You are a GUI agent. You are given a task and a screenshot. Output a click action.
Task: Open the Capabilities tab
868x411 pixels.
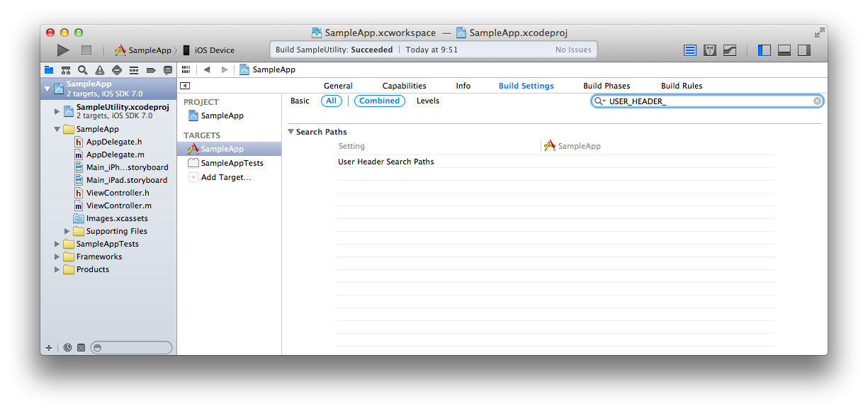[x=404, y=86]
